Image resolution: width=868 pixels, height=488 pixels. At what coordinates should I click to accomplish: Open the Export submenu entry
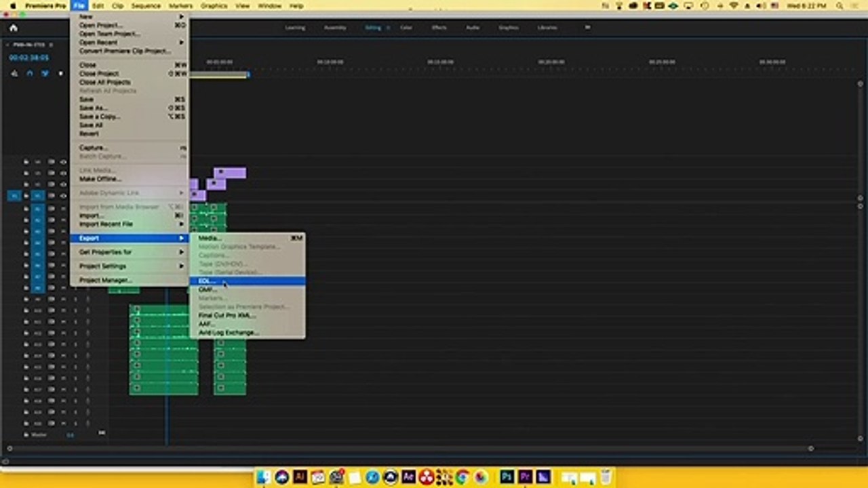[129, 238]
